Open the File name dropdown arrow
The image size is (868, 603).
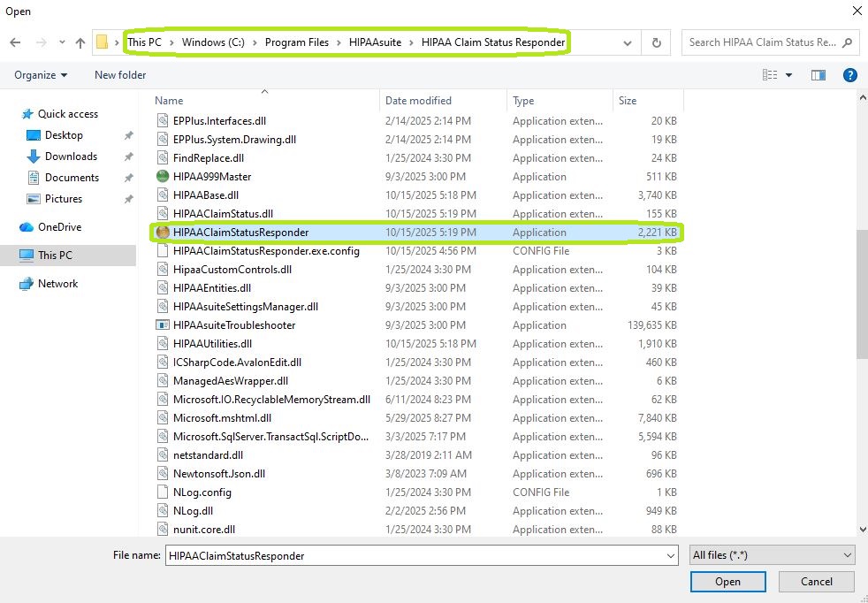coord(670,555)
